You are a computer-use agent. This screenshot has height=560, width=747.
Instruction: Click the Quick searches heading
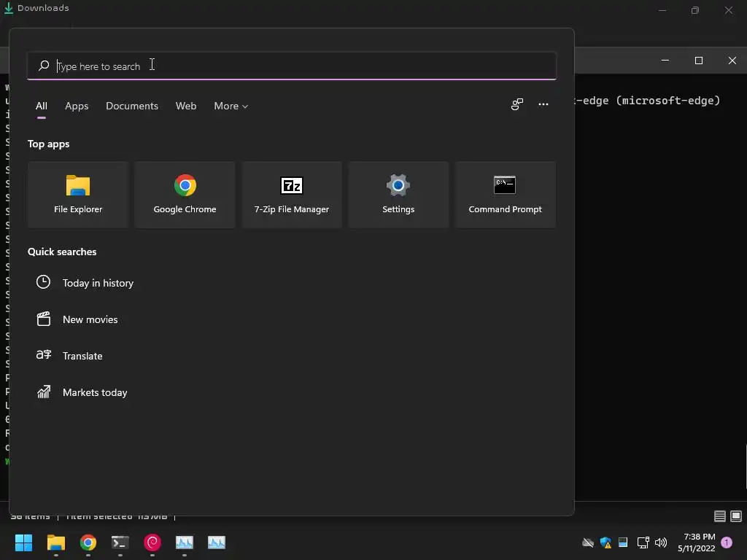point(62,252)
